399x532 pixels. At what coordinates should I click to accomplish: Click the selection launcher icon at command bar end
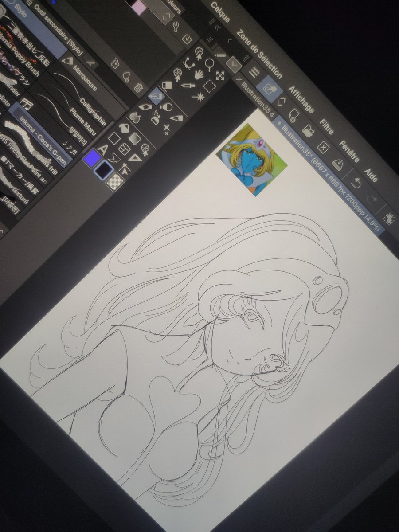tap(390, 218)
